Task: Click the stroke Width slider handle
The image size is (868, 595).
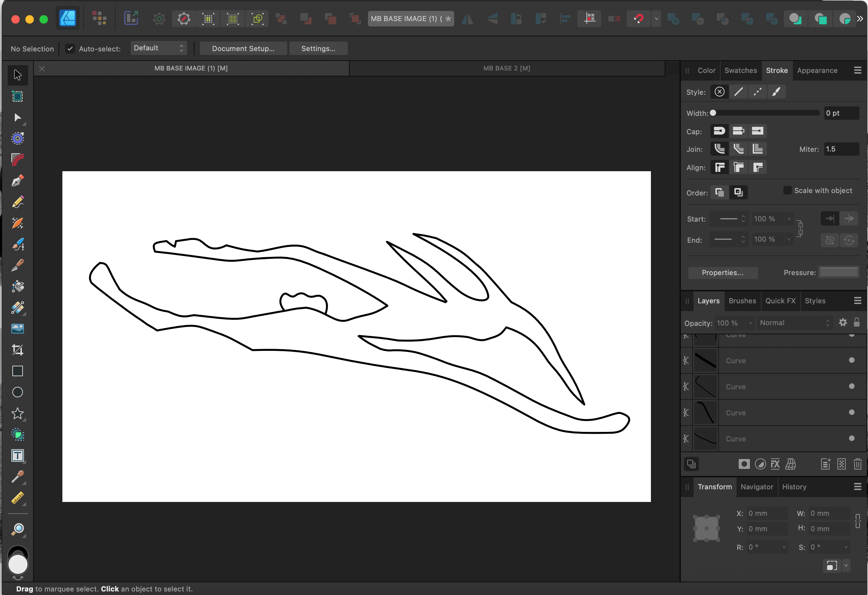Action: click(x=713, y=113)
